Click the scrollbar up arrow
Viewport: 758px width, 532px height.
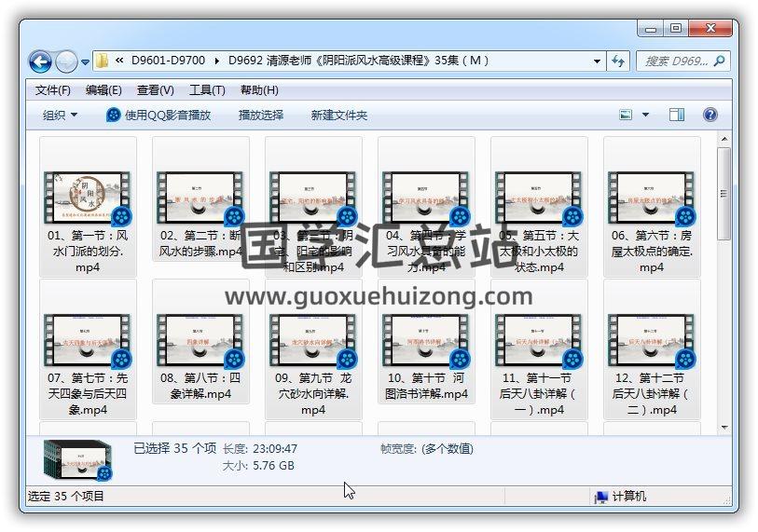pos(724,139)
